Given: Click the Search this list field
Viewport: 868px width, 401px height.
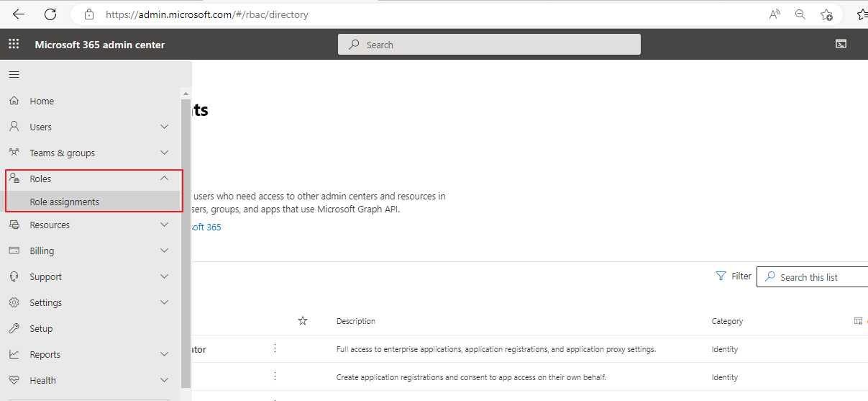Looking at the screenshot, I should pos(813,276).
